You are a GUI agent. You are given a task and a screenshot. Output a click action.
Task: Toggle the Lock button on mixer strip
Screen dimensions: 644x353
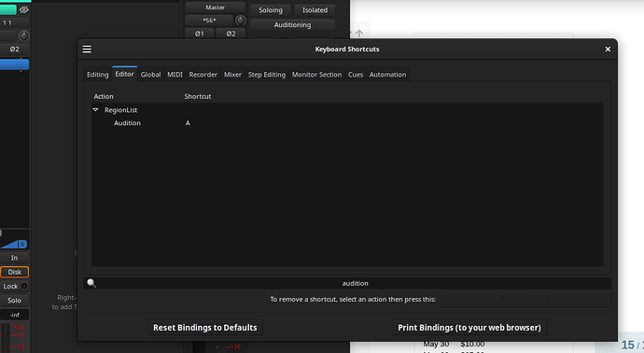click(14, 286)
